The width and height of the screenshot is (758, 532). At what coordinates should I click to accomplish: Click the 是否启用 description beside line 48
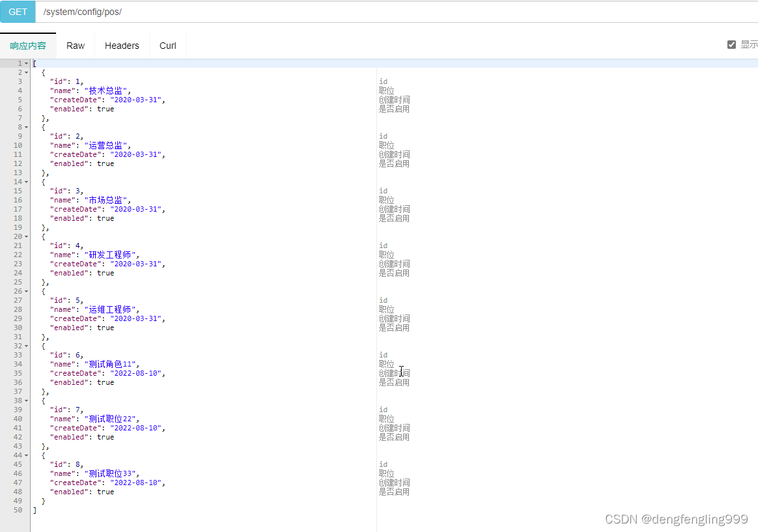pyautogui.click(x=395, y=492)
